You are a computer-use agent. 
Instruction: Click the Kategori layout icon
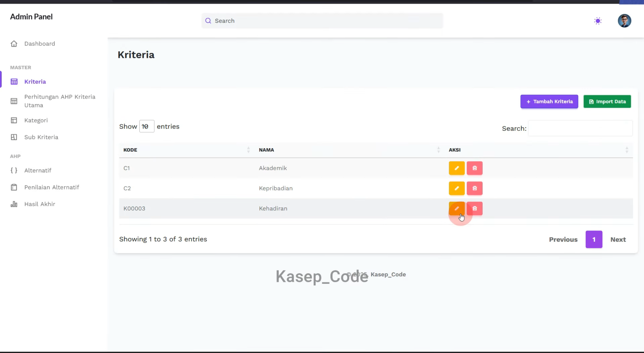(14, 120)
